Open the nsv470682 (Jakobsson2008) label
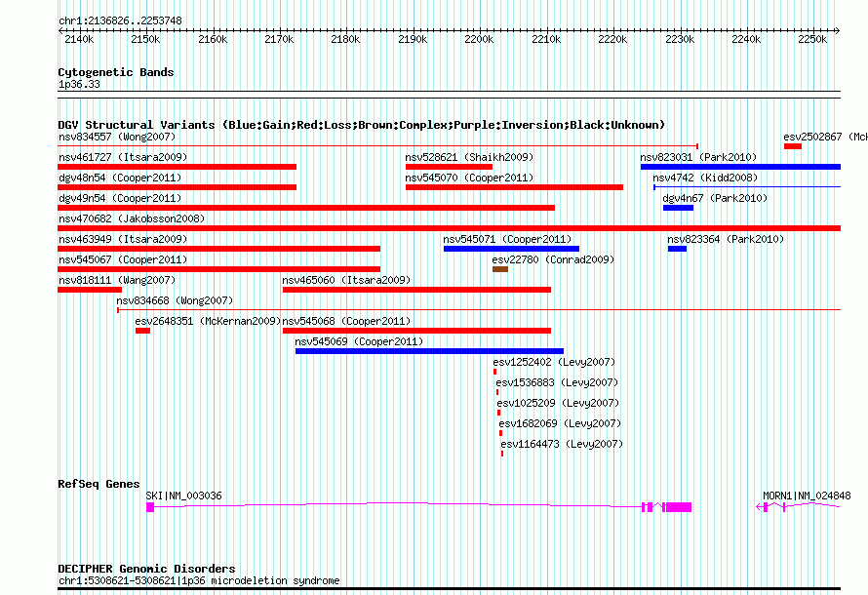Image resolution: width=868 pixels, height=595 pixels. (132, 218)
